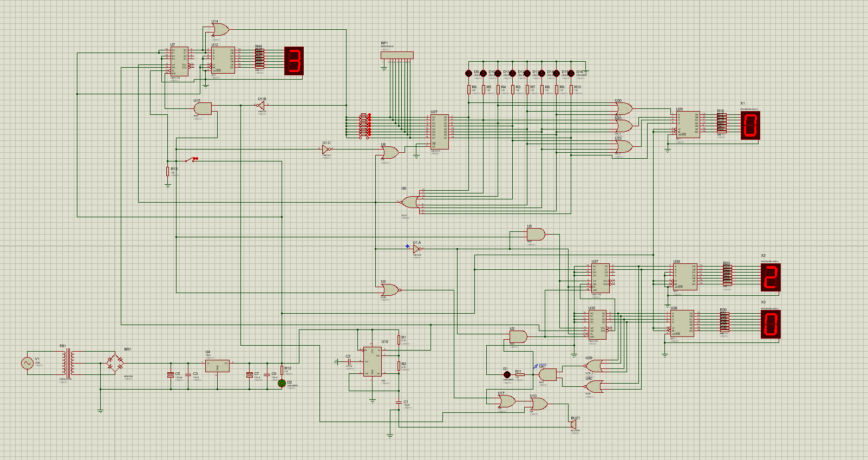The image size is (868, 460).
Task: Click LED D16
Action: (x=571, y=73)
